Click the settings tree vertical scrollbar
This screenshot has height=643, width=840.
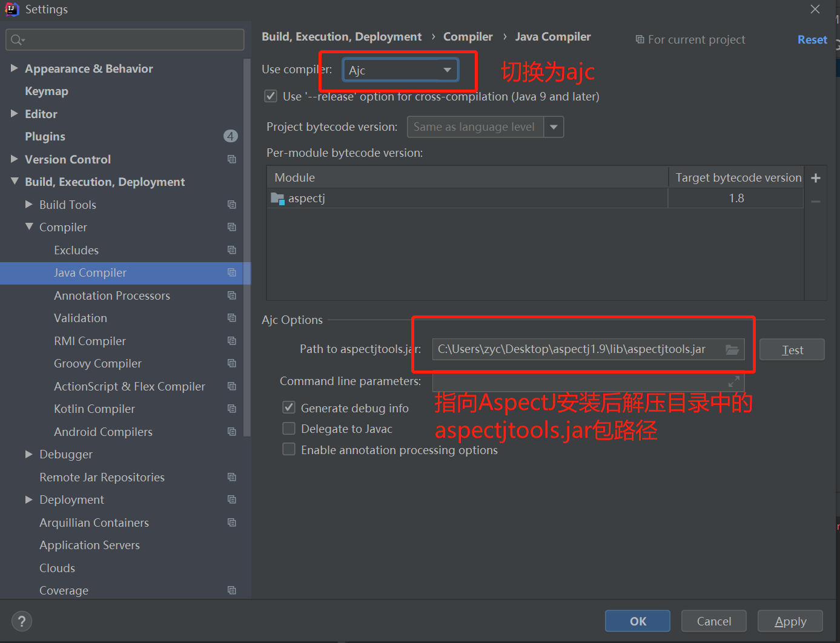coord(246,242)
